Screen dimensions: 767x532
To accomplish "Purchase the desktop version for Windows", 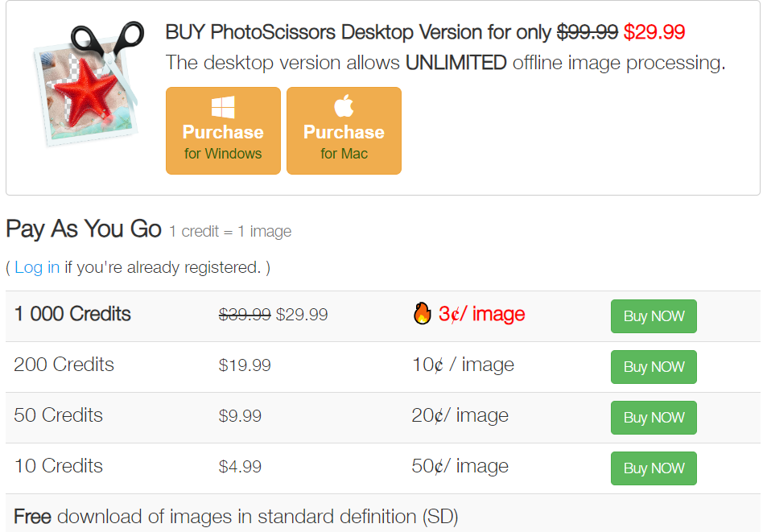I will (223, 131).
